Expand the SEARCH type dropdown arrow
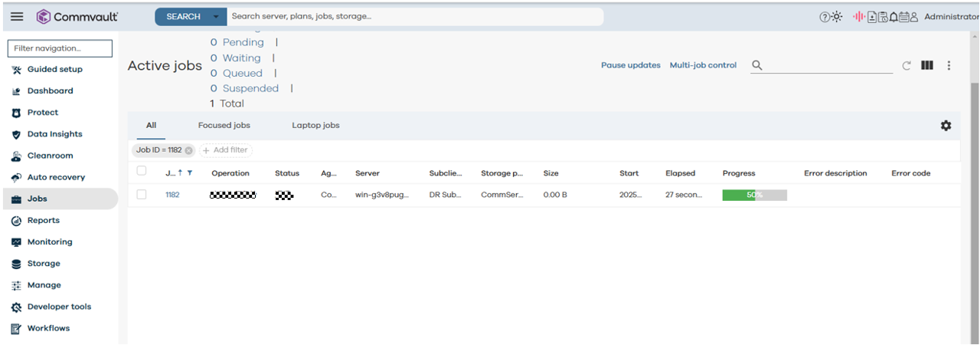This screenshot has width=980, height=345. point(216,16)
